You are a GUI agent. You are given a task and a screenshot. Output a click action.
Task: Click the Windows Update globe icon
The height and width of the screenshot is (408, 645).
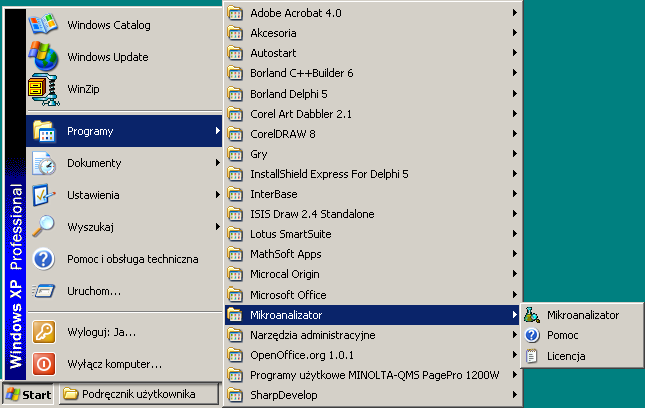pyautogui.click(x=44, y=56)
